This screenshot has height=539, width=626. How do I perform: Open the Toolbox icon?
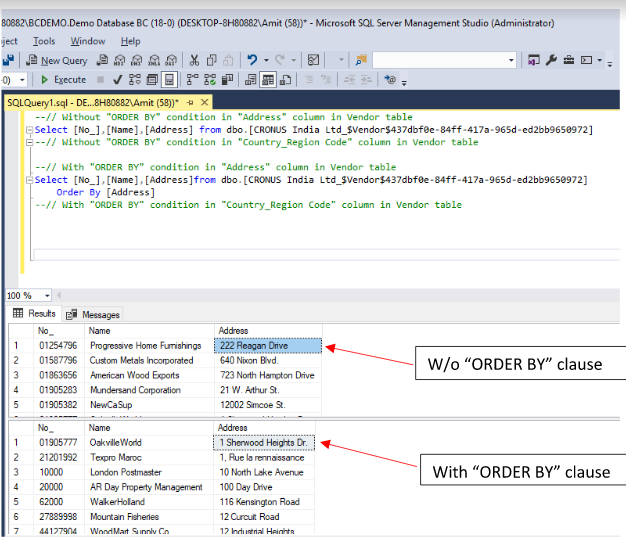(569, 60)
